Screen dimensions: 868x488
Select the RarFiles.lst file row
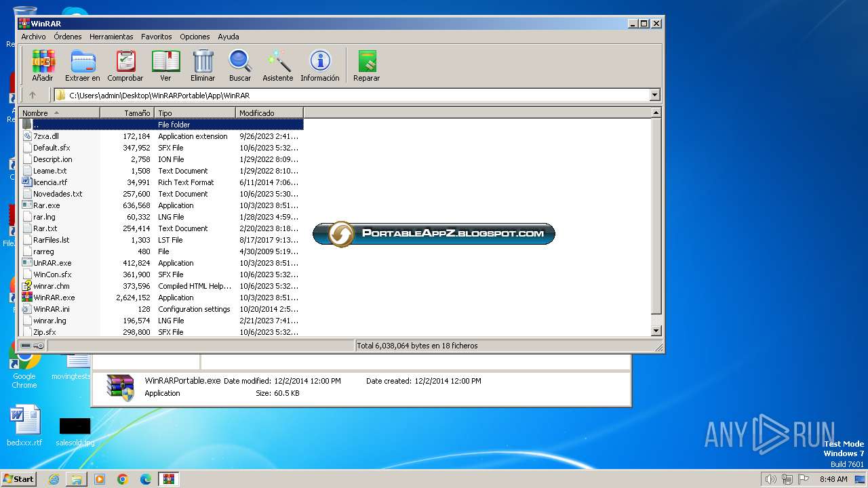[x=161, y=240]
